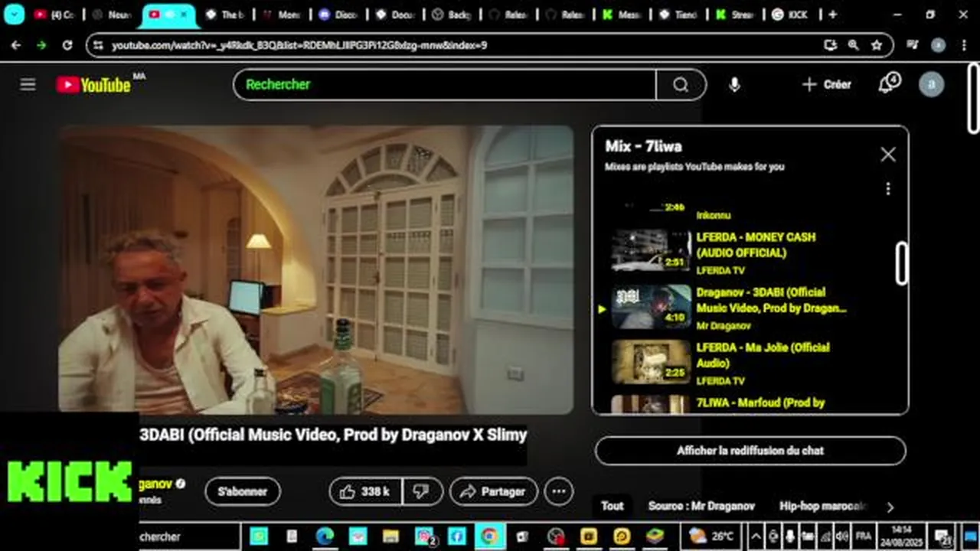980x551 pixels.
Task: Close the Mix - 7liwa playlist panel
Action: pyautogui.click(x=887, y=155)
